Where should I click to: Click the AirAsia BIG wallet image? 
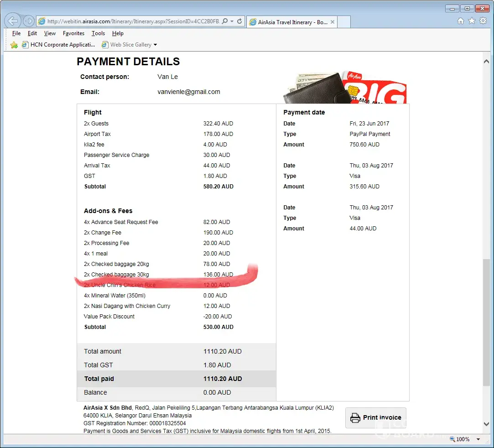(x=345, y=87)
